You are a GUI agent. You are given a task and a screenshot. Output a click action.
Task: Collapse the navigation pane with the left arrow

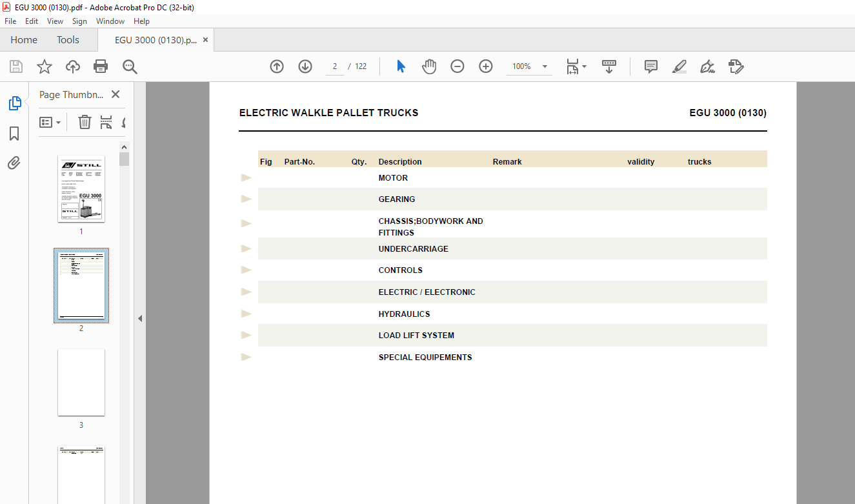point(140,318)
